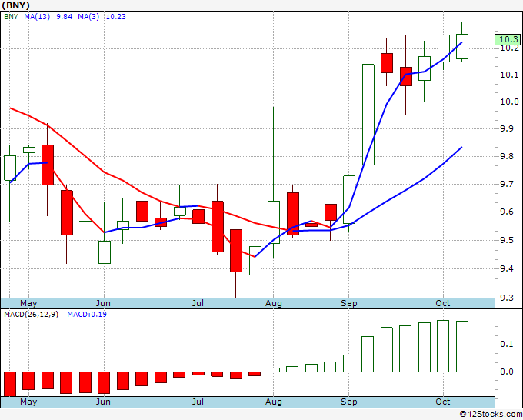This screenshot has height=420, width=523.
Task: Click the 0.0 MACD axis label
Action: click(x=507, y=372)
